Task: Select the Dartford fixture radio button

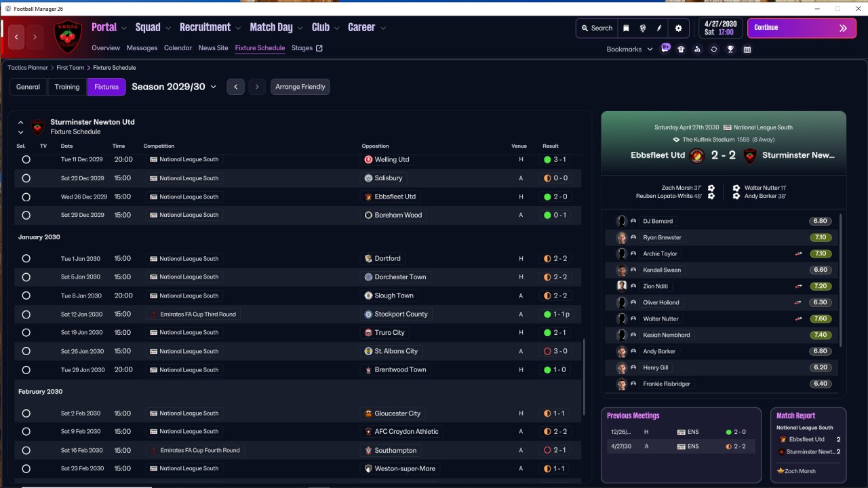Action: click(x=26, y=259)
